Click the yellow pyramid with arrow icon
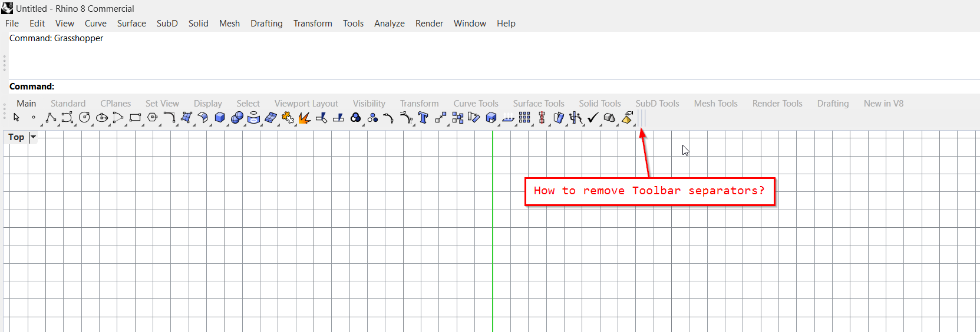 [627, 118]
